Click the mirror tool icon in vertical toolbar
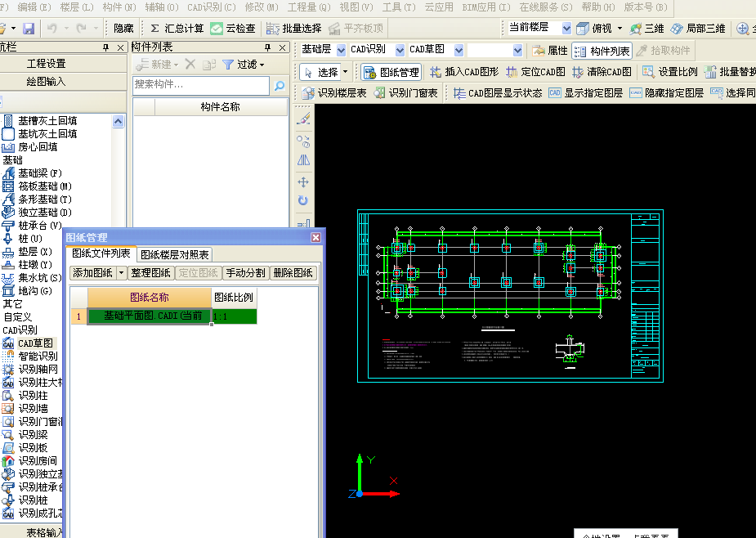Screen dimensions: 756x538 point(303,160)
